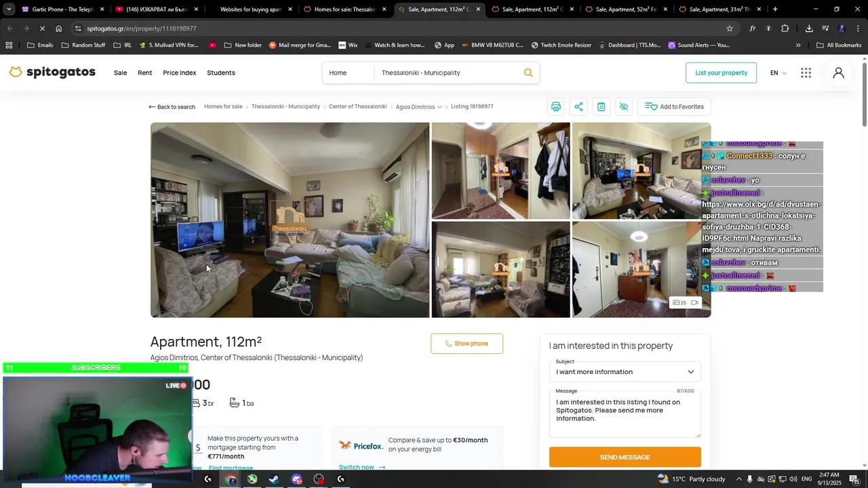
Task: Open the Sale menu
Action: (120, 73)
